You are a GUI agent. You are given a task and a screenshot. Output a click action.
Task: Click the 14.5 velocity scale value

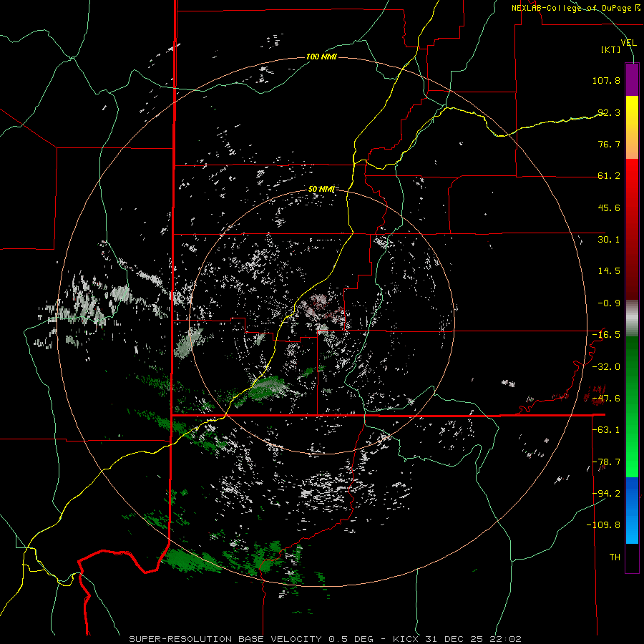(609, 271)
